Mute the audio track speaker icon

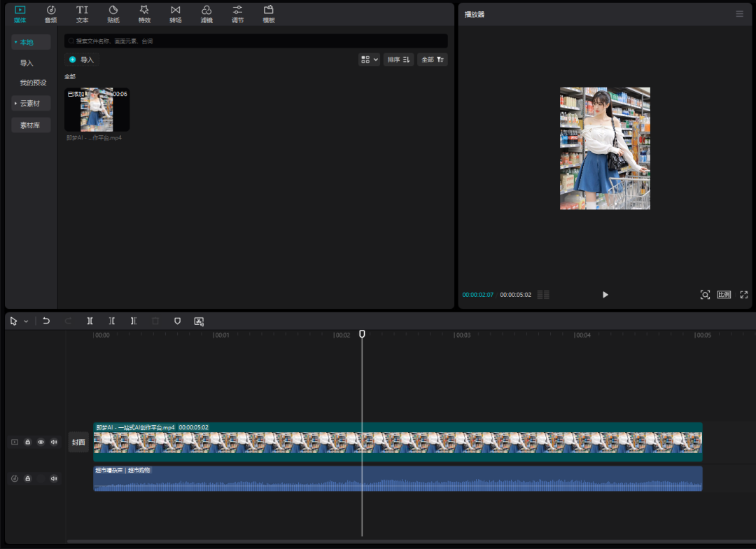(x=54, y=478)
